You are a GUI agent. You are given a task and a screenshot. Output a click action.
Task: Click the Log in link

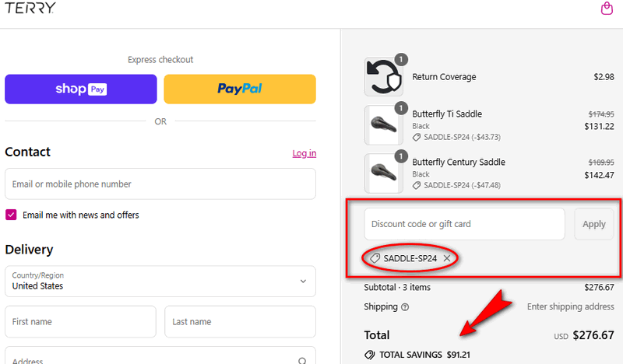304,153
